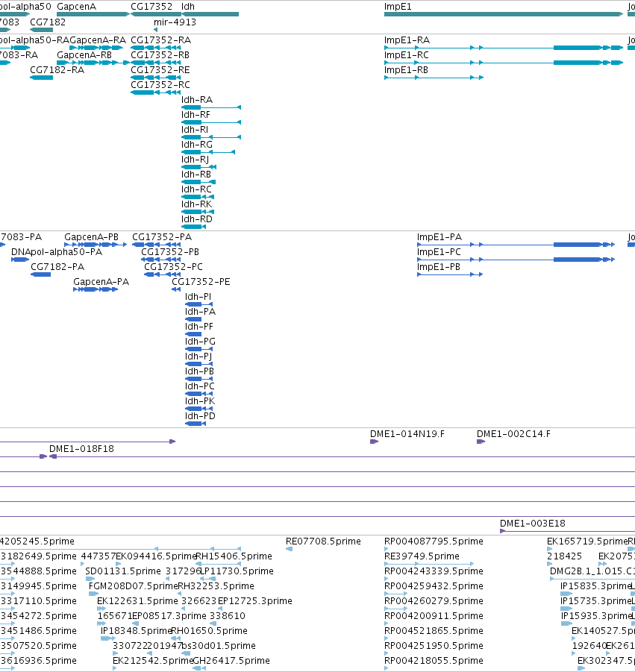635x672 pixels.
Task: Select EST RE07708.5prime
Action: 323,541
